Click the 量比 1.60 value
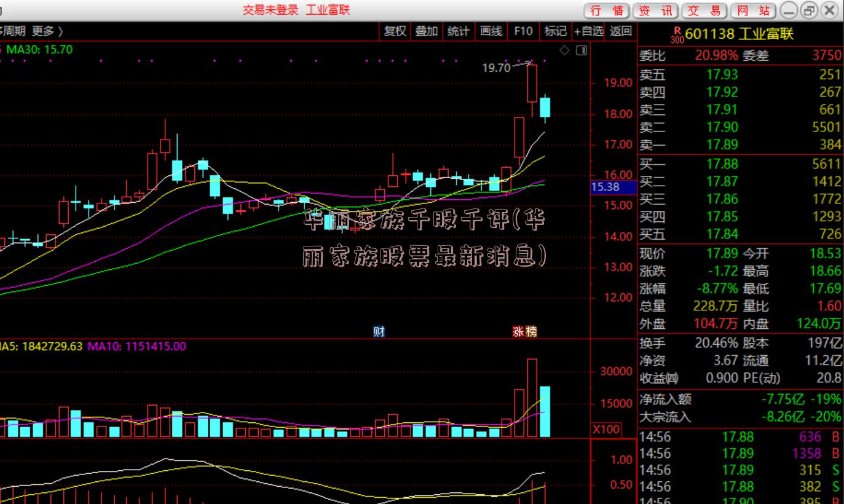 829,306
